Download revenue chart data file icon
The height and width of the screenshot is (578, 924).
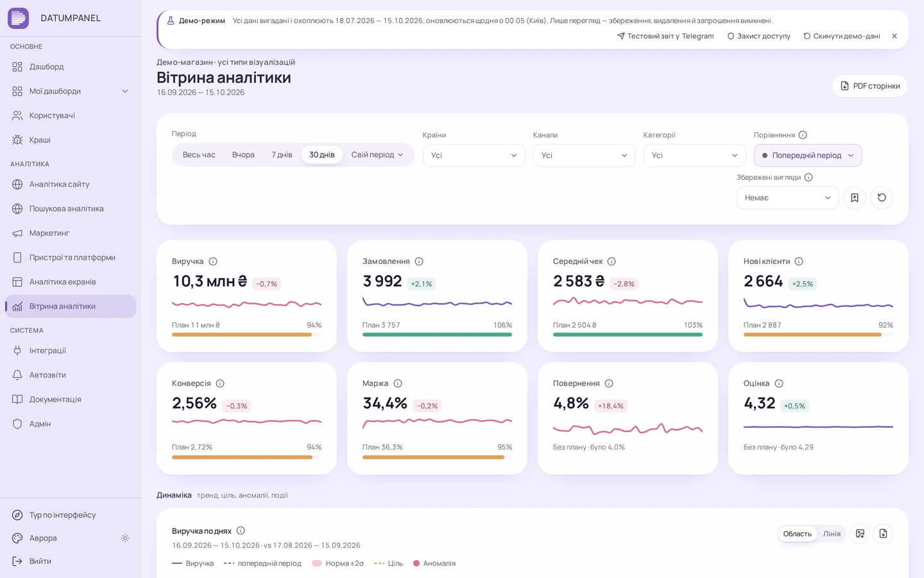point(883,534)
